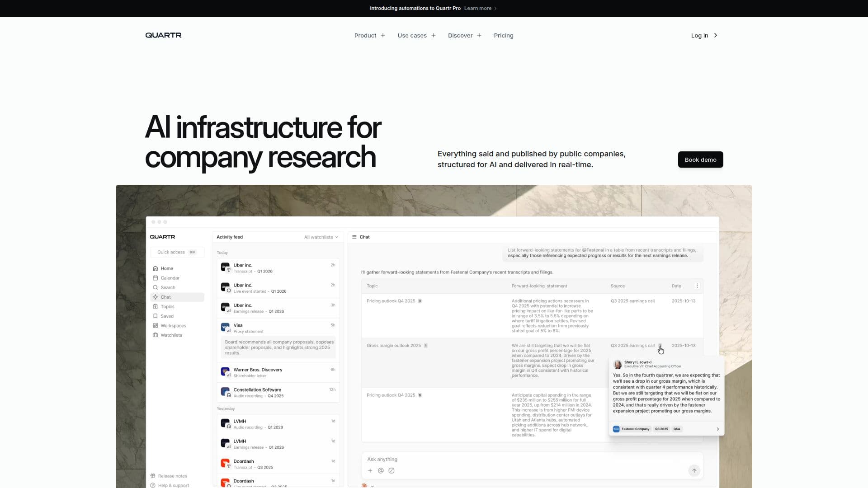Open Workspaces in the sidebar
The width and height of the screenshot is (868, 488).
[177, 325]
